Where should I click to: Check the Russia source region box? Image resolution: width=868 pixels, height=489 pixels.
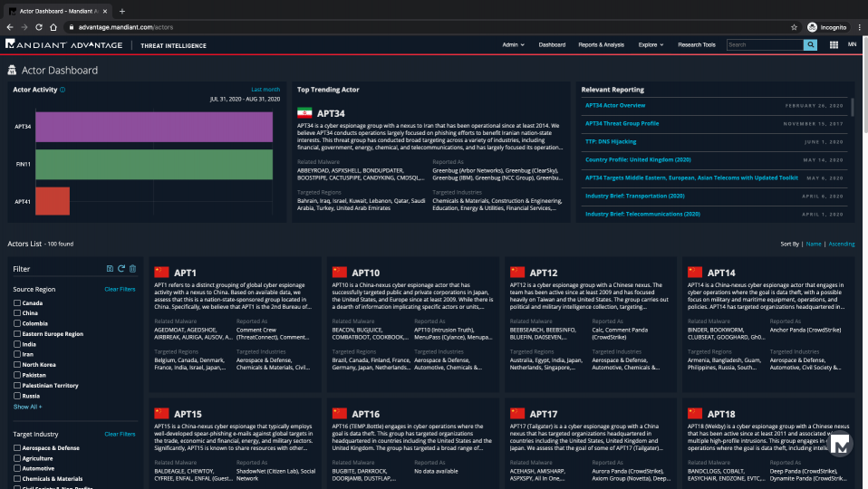(17, 396)
